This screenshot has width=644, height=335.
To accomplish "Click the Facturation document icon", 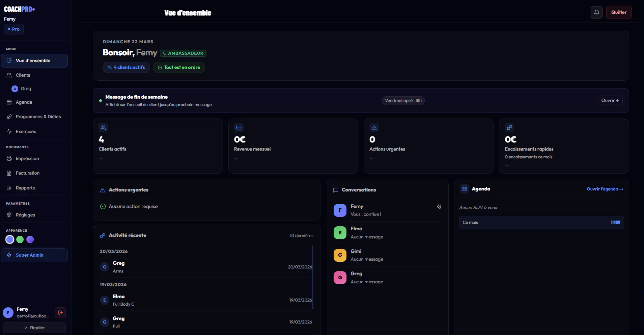I will (x=9, y=173).
